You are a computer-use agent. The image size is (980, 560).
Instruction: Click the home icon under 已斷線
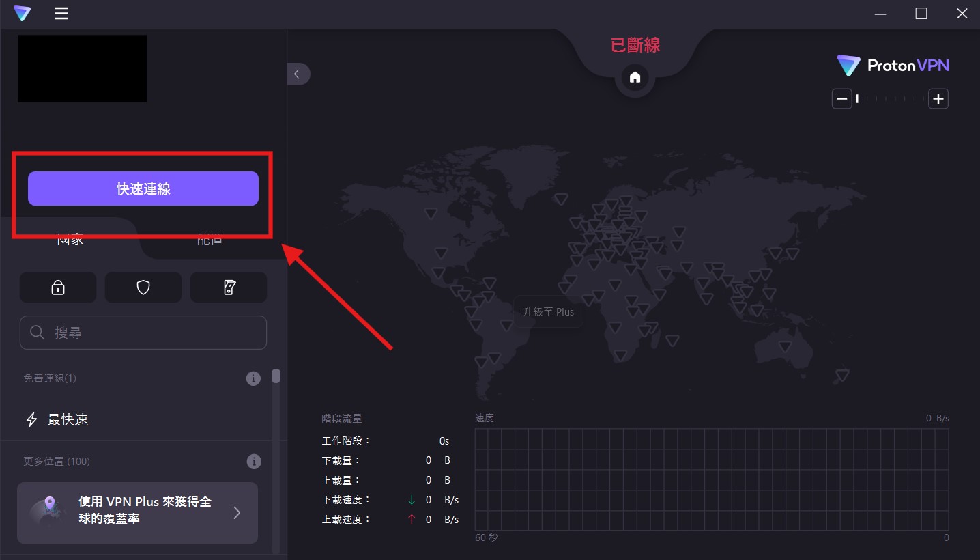pos(635,76)
